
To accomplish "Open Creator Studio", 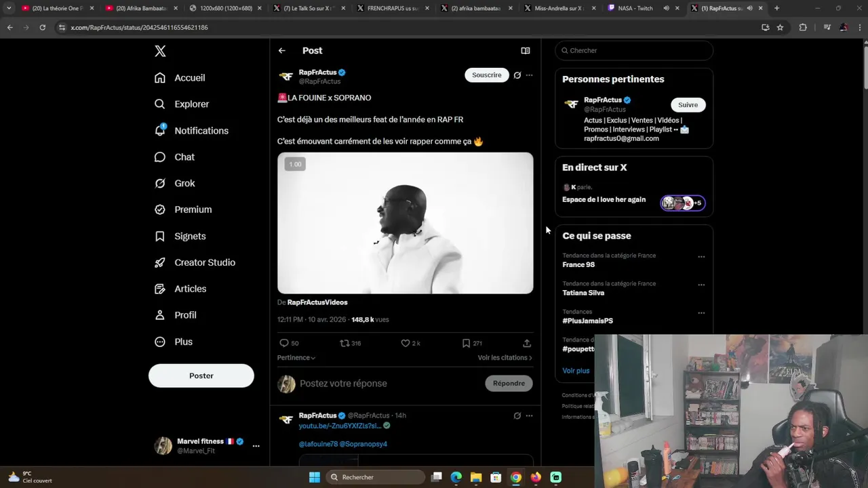I will point(195,262).
